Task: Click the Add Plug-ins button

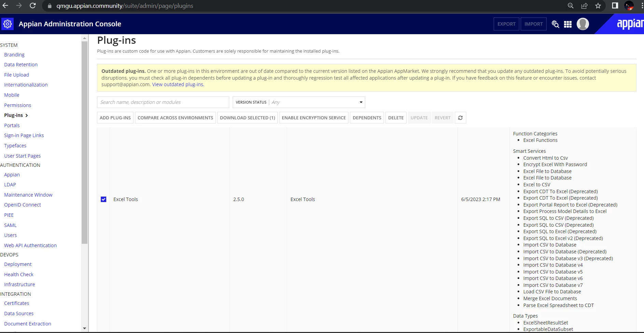Action: pyautogui.click(x=115, y=118)
